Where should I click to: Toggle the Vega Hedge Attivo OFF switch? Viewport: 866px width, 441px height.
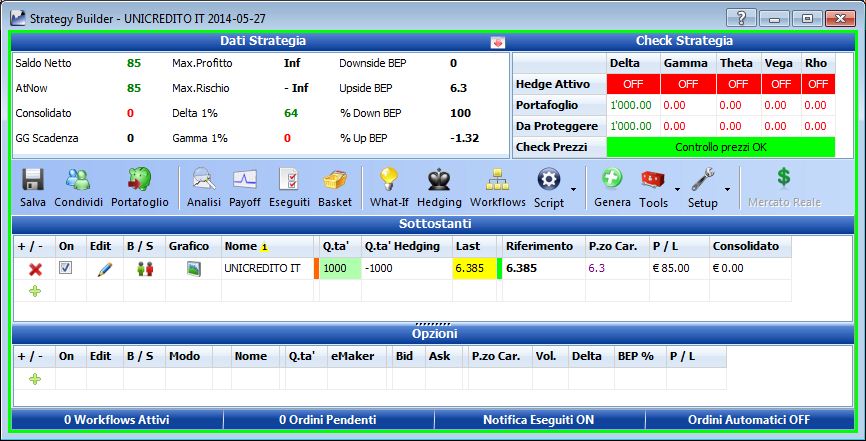(781, 84)
